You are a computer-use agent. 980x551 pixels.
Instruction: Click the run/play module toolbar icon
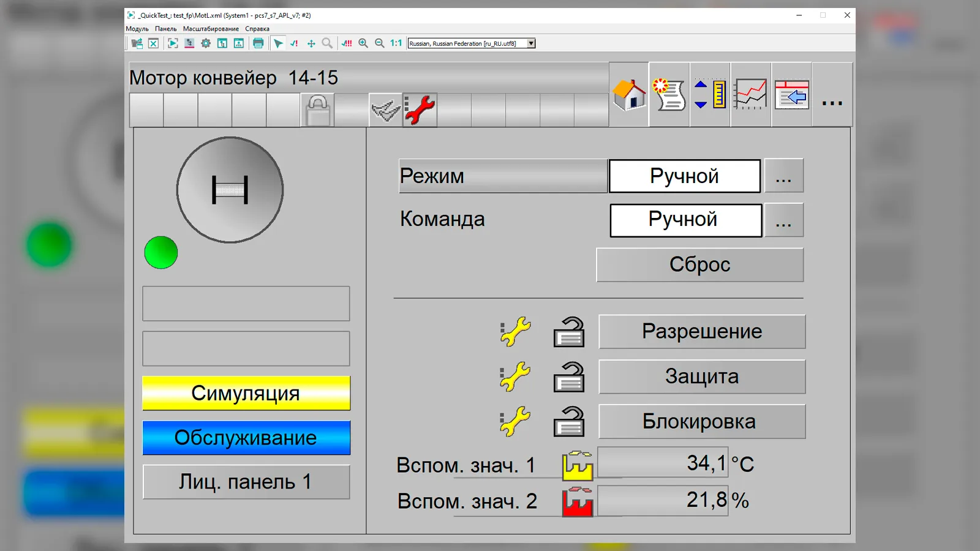(173, 43)
